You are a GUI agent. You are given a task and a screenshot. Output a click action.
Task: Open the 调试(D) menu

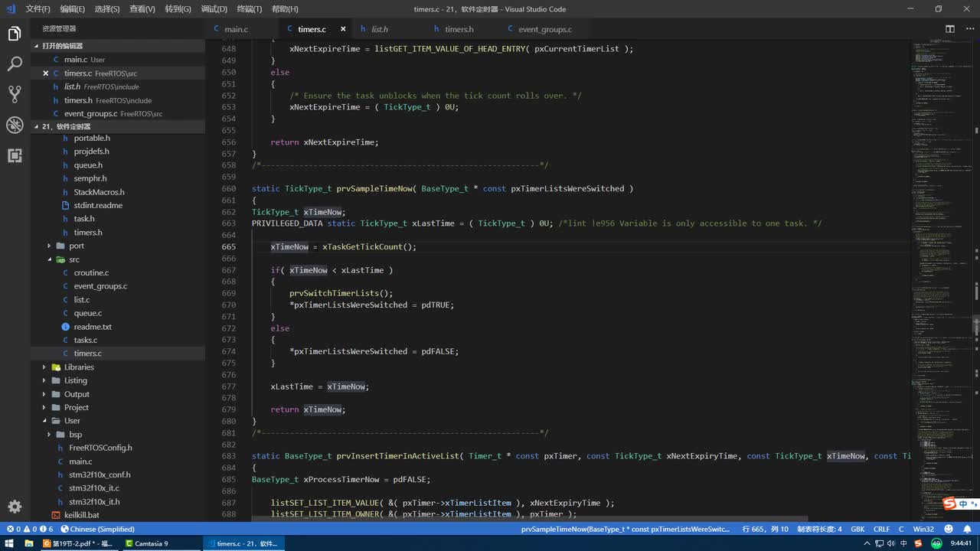click(x=214, y=9)
